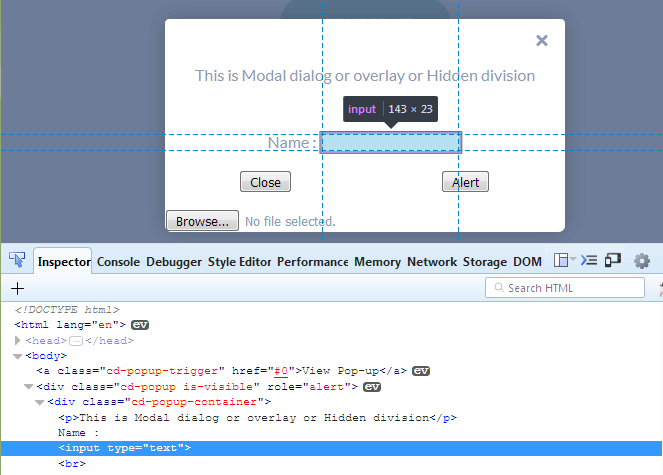Viewport: 663px width, 475px height.
Task: Select the "Name :" text node
Action: point(78,433)
